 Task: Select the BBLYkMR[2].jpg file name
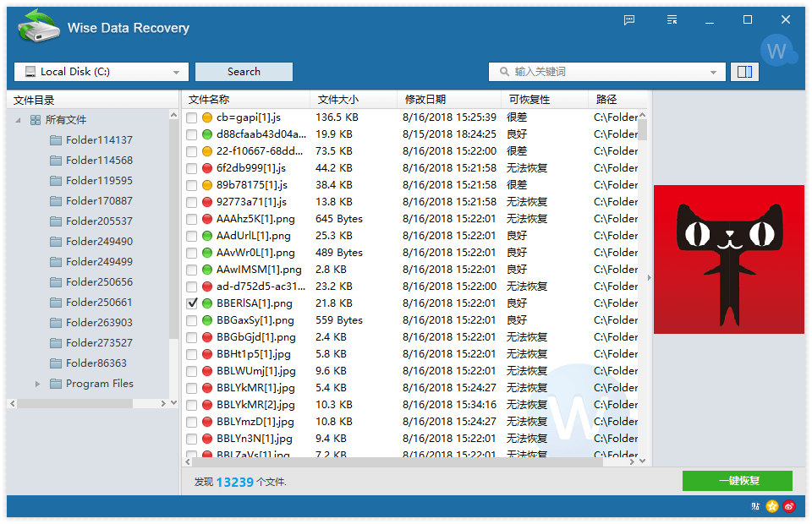(255, 405)
